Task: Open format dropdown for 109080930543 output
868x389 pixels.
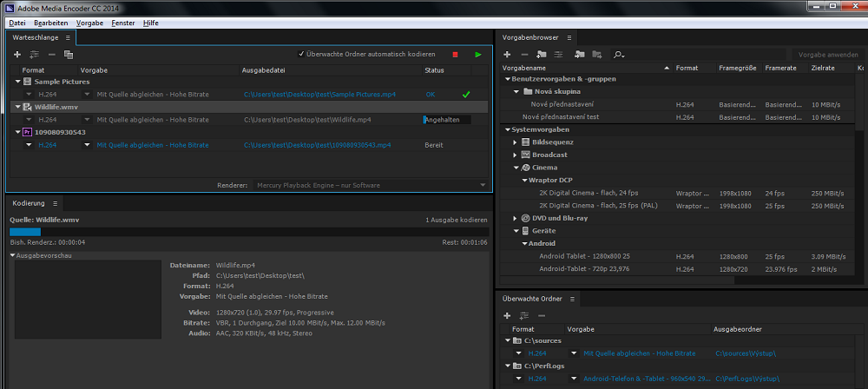Action: click(30, 145)
